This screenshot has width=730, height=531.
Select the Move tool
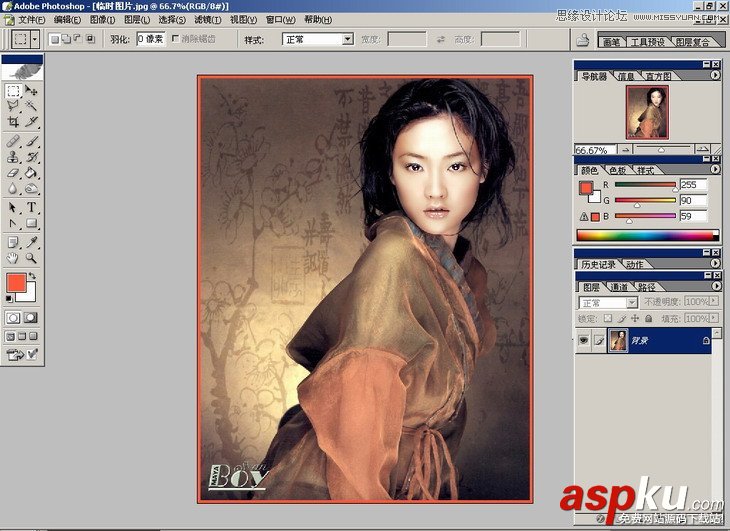pyautogui.click(x=31, y=90)
